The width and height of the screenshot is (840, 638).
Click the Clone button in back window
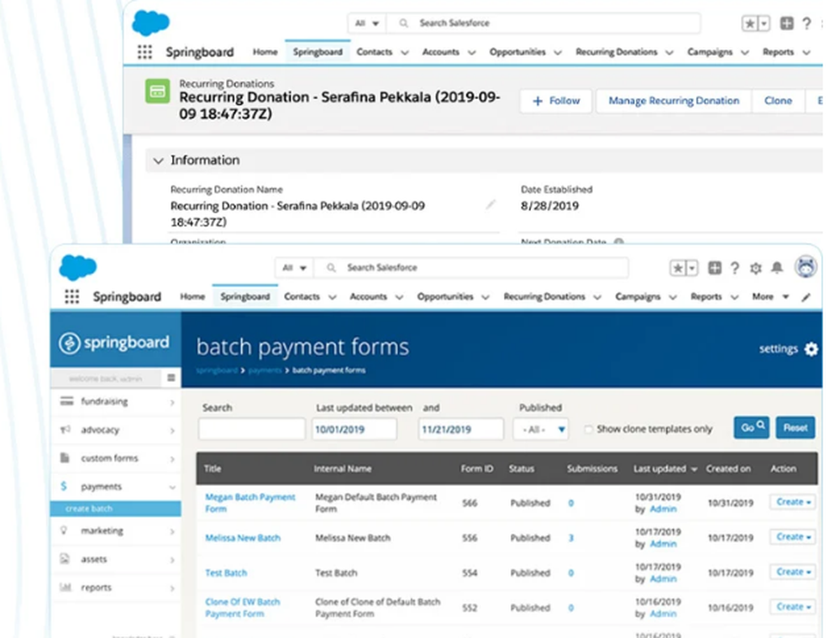click(x=778, y=101)
